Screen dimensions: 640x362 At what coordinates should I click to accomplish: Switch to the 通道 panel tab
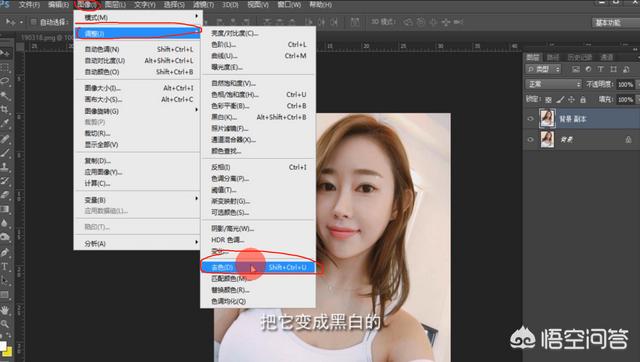[607, 58]
